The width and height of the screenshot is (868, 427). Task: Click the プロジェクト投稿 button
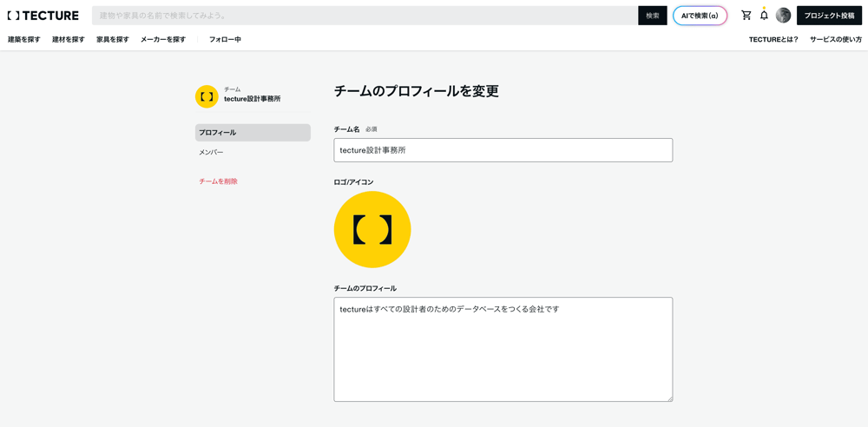click(x=829, y=16)
